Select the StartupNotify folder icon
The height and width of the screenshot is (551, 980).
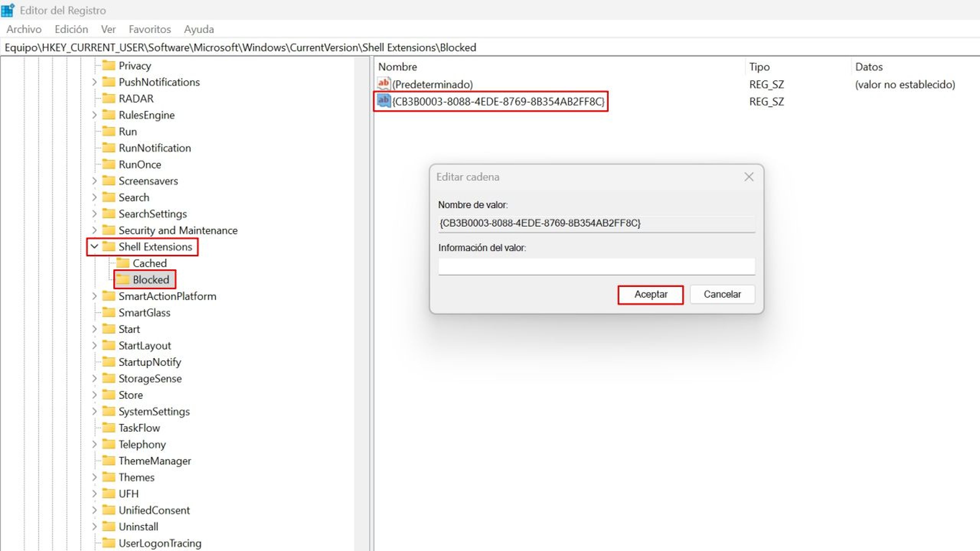[109, 362]
